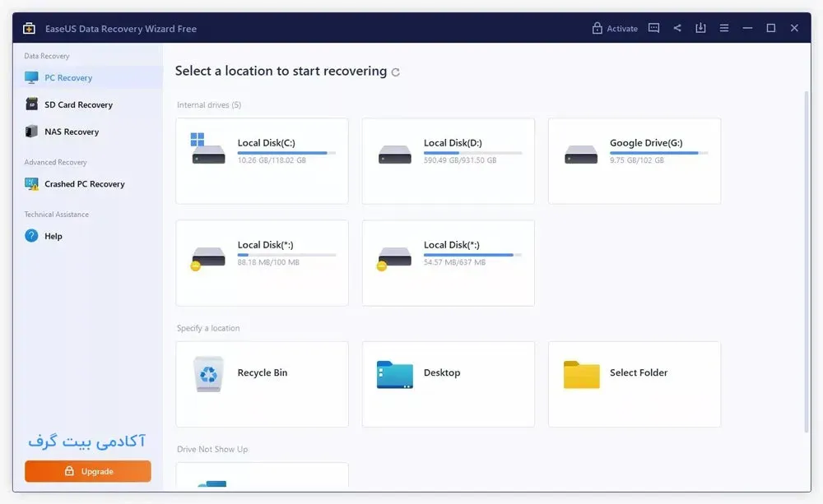
Task: Open Crashed PC Recovery
Action: tap(88, 184)
